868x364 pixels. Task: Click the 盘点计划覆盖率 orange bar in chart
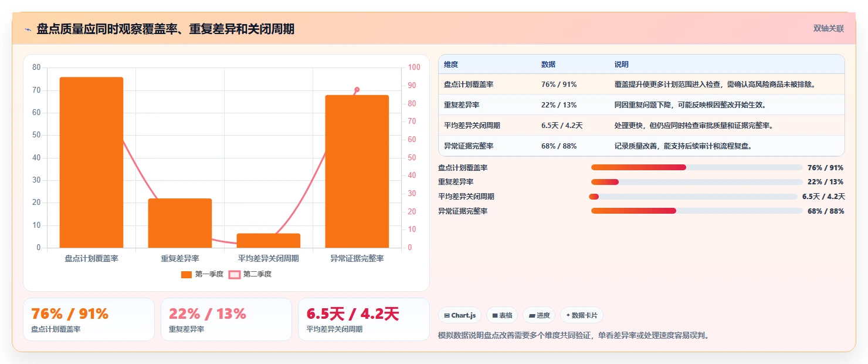coord(91,163)
